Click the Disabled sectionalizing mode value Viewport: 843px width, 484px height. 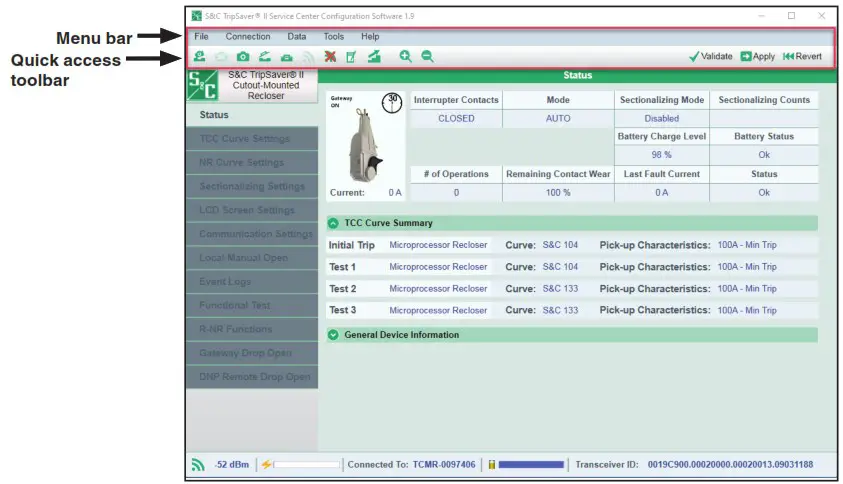point(662,118)
